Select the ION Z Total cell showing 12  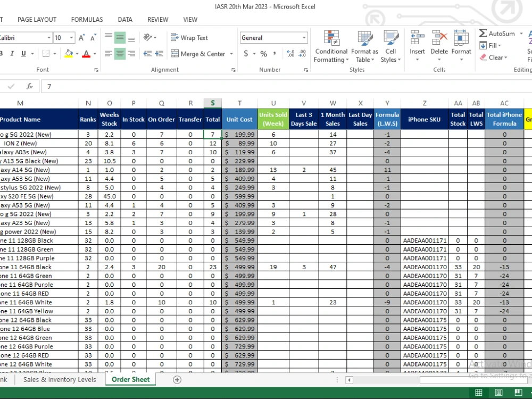pos(213,143)
